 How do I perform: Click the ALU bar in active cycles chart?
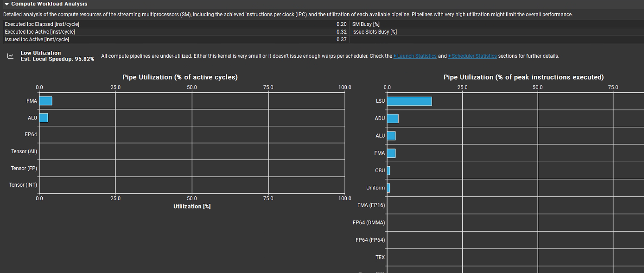44,118
